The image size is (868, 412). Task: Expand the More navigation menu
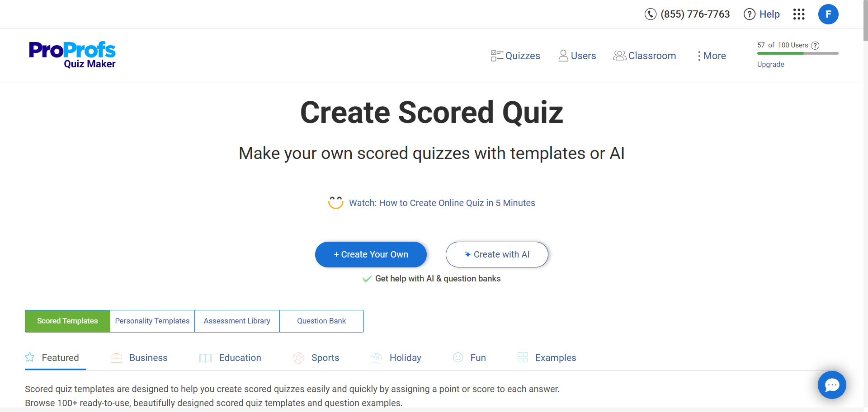(x=712, y=56)
